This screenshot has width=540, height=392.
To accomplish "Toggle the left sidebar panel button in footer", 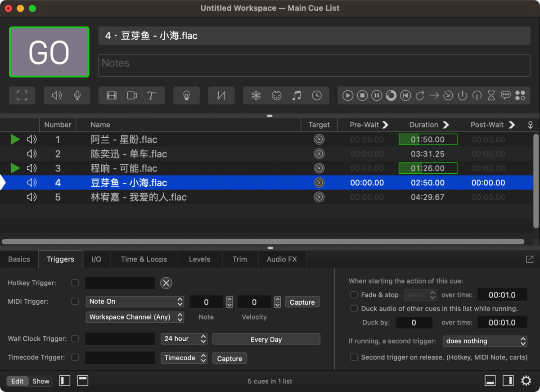I will point(65,381).
